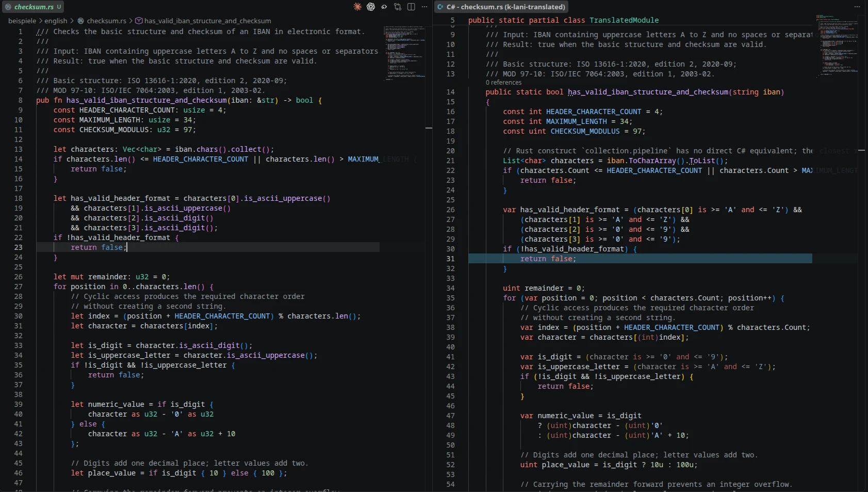Click TranslatedModule class name in C# pane

click(624, 20)
